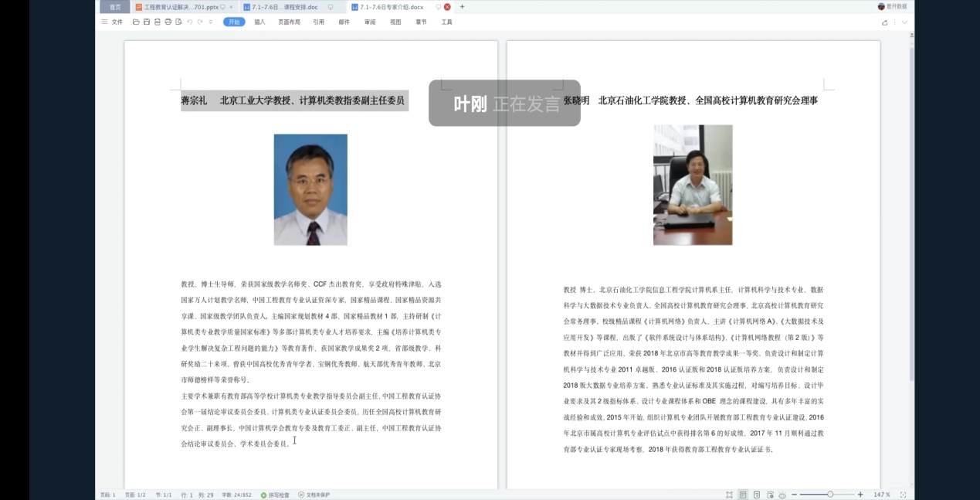The height and width of the screenshot is (500, 980).
Task: Collapse the ribbon with top-right chevron
Action: [x=904, y=22]
